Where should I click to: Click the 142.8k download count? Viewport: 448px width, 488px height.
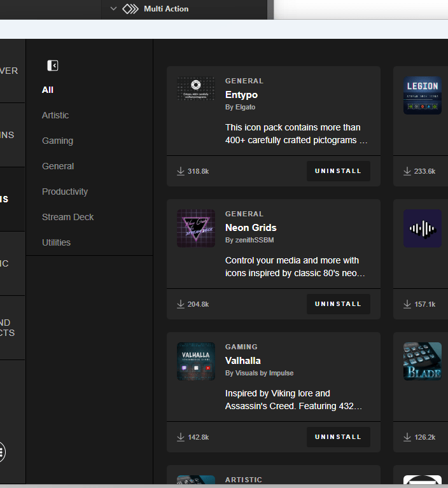(x=198, y=437)
